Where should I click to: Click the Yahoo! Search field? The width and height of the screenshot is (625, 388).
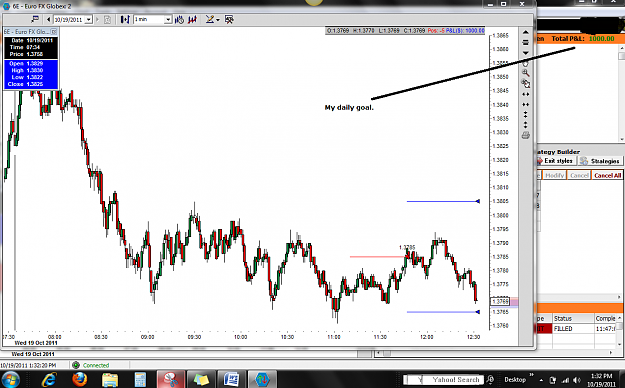[443, 380]
